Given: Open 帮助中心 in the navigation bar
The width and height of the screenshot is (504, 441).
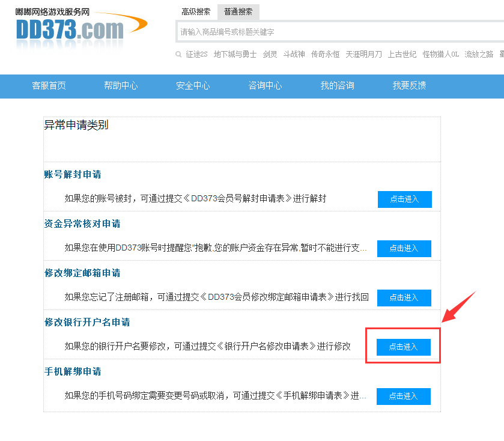Looking at the screenshot, I should pyautogui.click(x=121, y=85).
